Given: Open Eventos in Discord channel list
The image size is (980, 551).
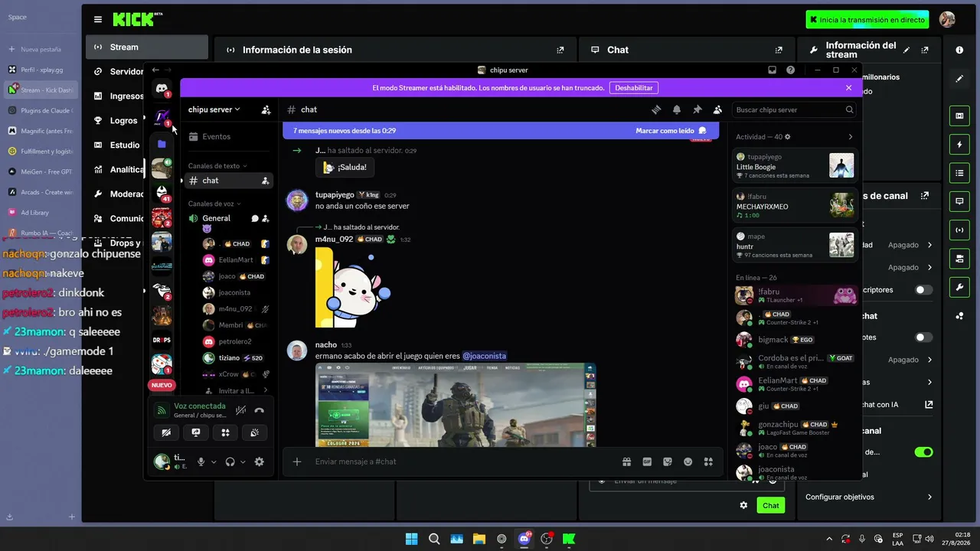Looking at the screenshot, I should [227, 136].
